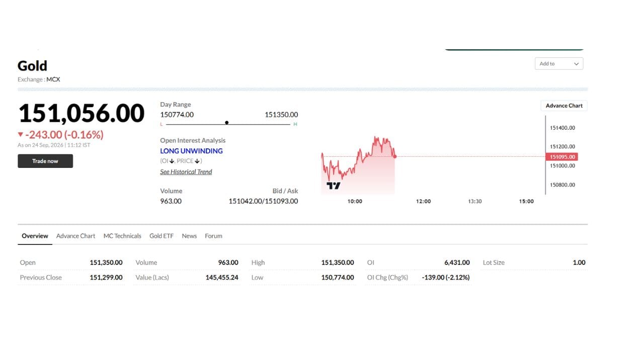Open the MC Technicals tab

tap(122, 236)
